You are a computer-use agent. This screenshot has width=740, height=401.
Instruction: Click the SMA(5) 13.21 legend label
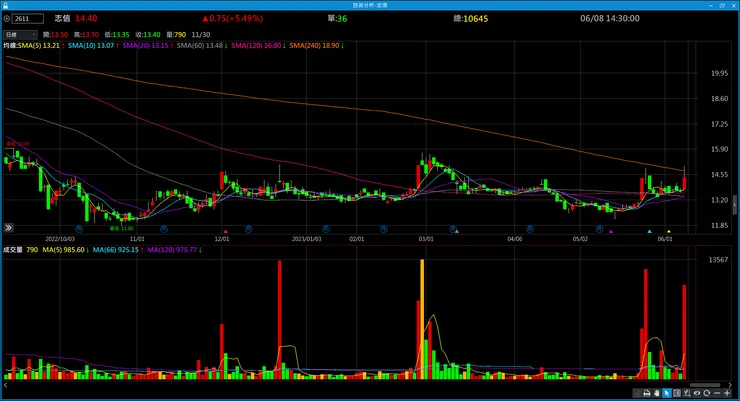[x=38, y=46]
